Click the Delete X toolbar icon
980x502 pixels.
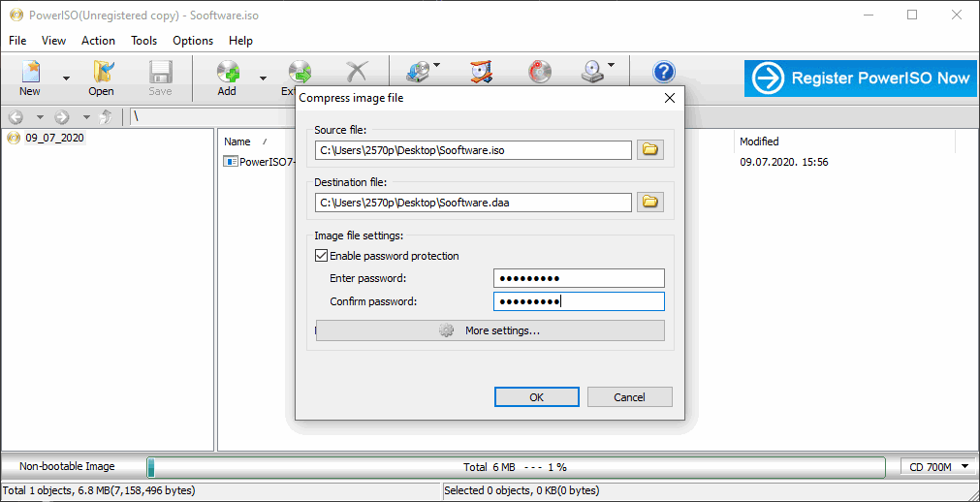point(357,73)
